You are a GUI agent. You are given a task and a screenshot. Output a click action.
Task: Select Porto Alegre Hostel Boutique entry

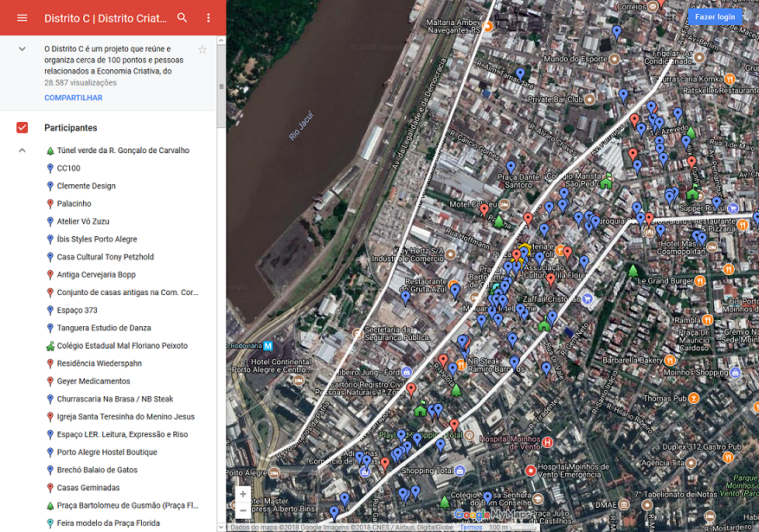107,452
